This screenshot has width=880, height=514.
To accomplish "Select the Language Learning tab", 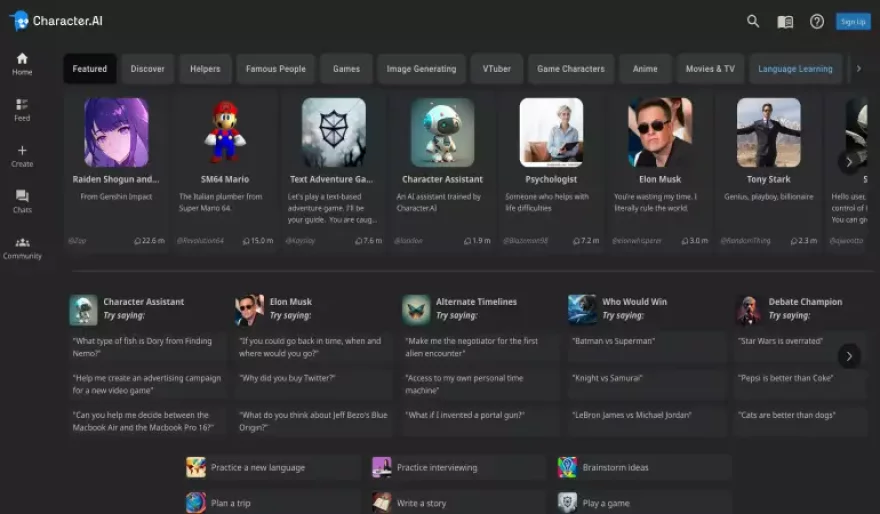I will tap(795, 68).
